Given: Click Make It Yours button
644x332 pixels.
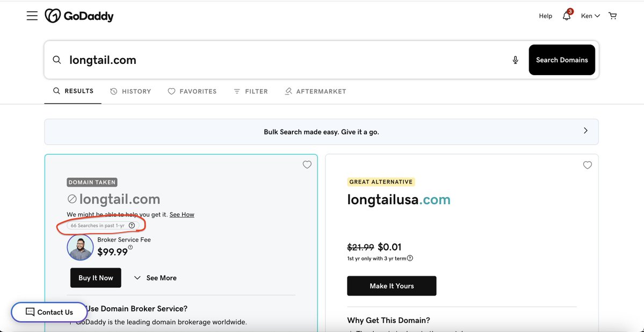Looking at the screenshot, I should [392, 286].
